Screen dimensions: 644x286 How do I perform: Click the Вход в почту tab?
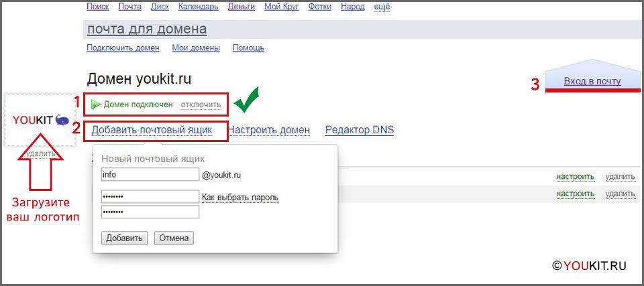(592, 81)
